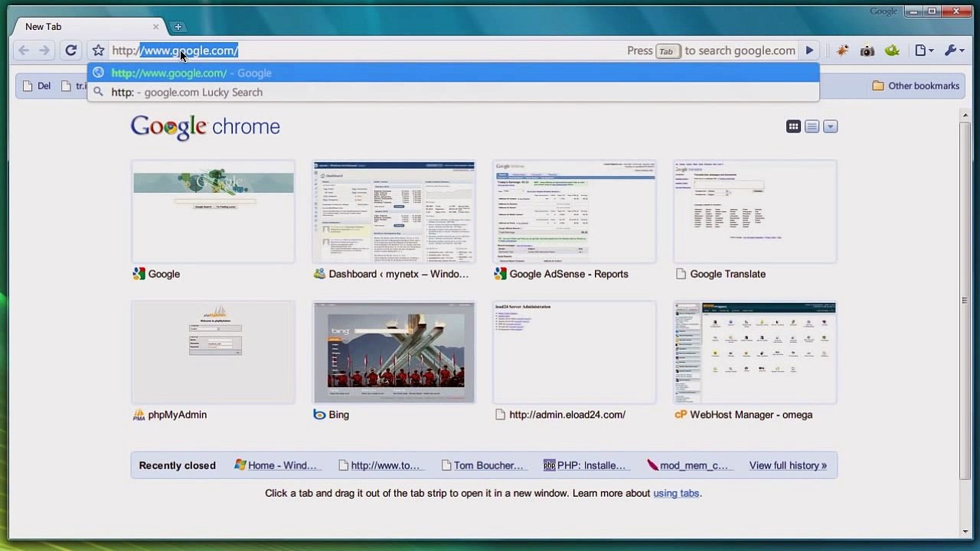Image resolution: width=980 pixels, height=551 pixels.
Task: Open the WebHost Manager omega thumbnail
Action: (x=755, y=352)
